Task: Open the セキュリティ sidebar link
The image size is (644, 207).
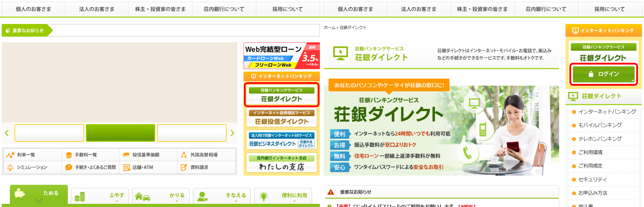Action: [592, 179]
